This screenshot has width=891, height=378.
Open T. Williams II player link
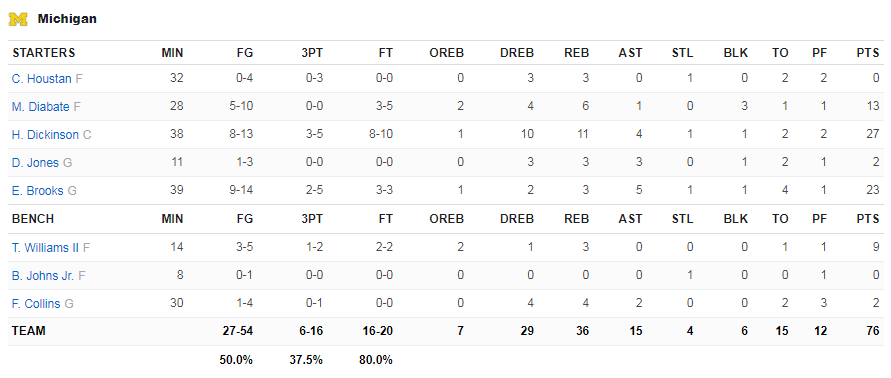[45, 247]
